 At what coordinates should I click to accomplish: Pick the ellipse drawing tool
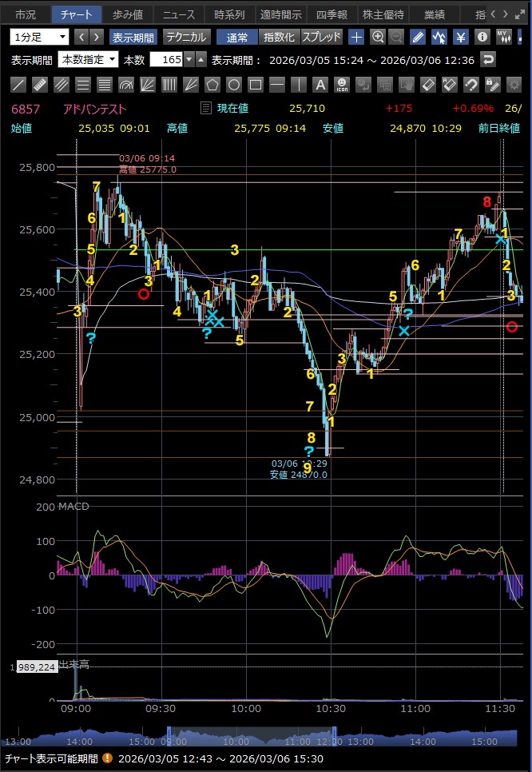(234, 85)
